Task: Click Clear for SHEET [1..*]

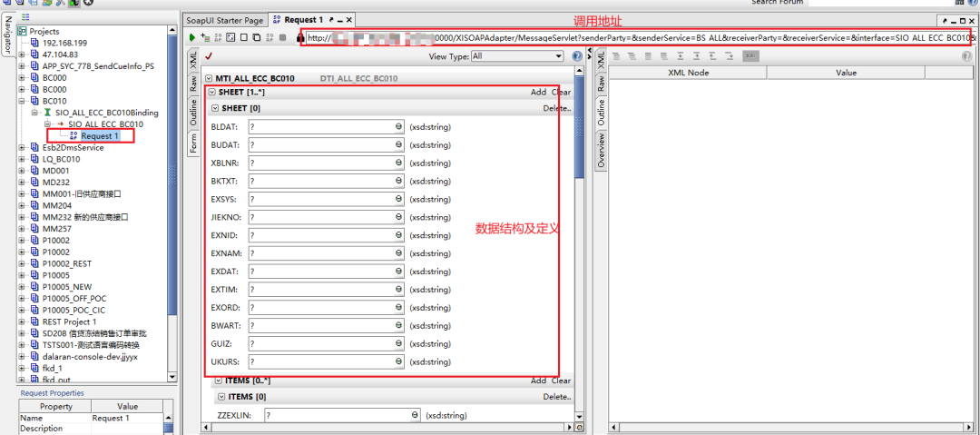Action: 562,92
